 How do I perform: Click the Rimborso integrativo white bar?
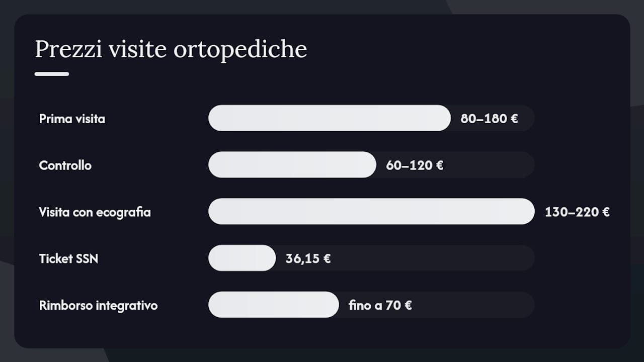point(274,305)
